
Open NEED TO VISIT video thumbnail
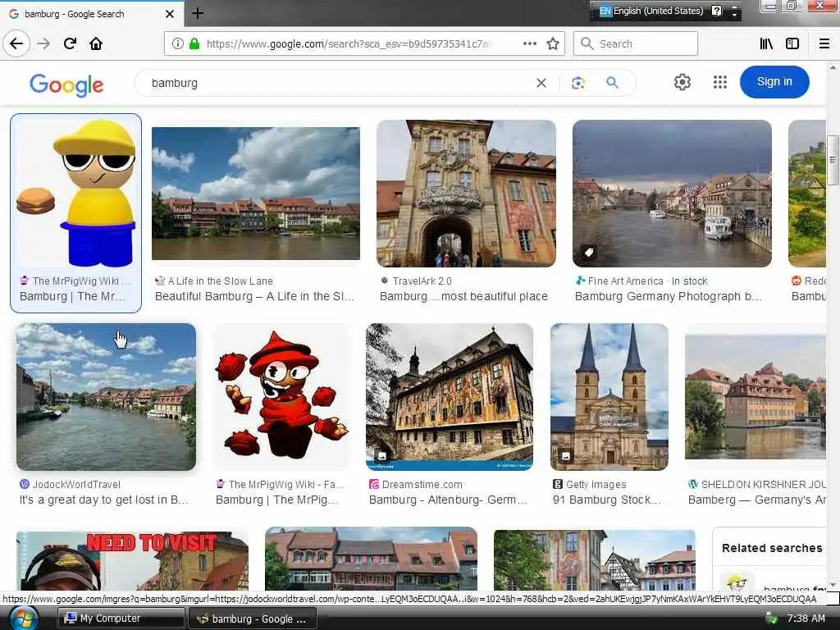coord(132,560)
